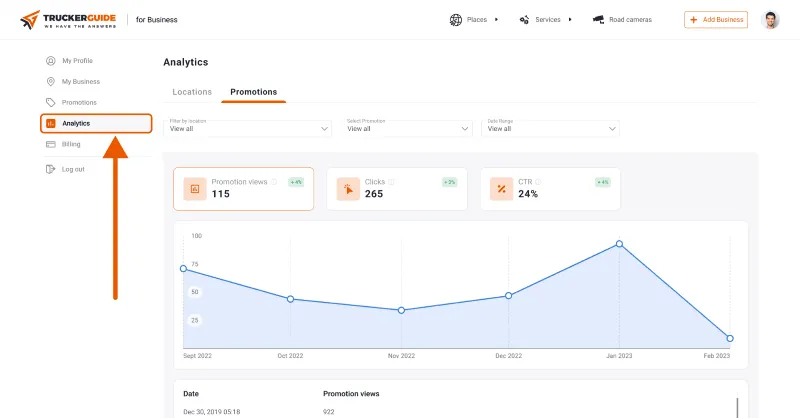This screenshot has height=418, width=800.
Task: Click the My Business pin icon
Action: pos(51,82)
